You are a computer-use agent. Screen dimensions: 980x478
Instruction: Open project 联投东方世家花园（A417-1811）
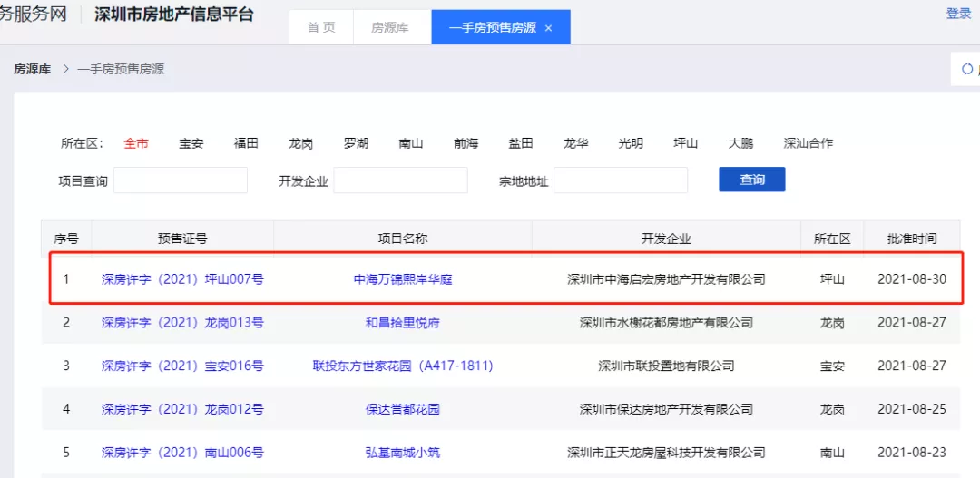coord(403,366)
